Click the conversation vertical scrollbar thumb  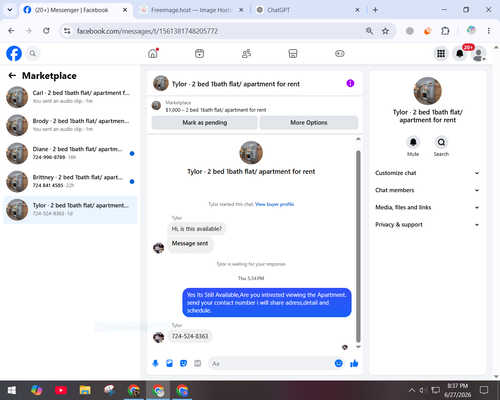coord(358,246)
